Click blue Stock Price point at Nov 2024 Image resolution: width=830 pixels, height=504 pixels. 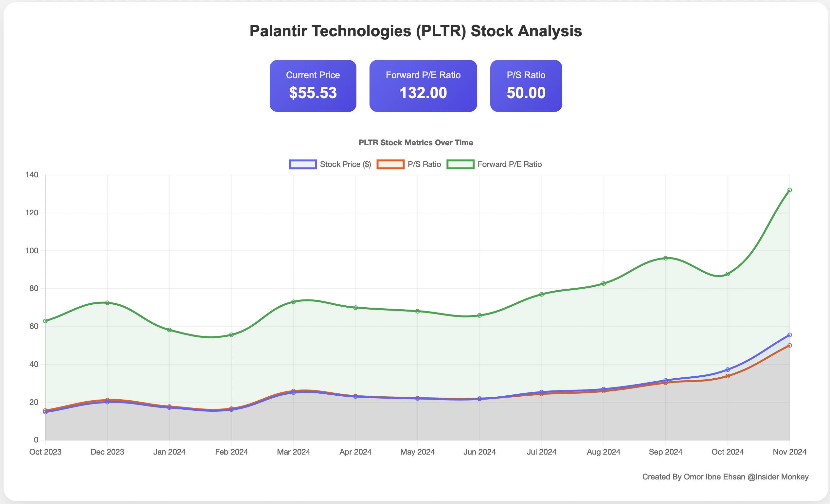pyautogui.click(x=789, y=335)
